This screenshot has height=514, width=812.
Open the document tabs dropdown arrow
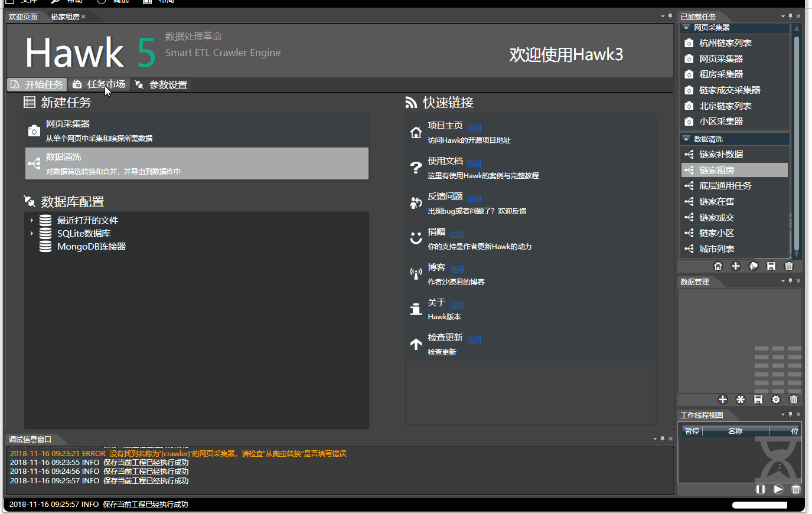(663, 17)
